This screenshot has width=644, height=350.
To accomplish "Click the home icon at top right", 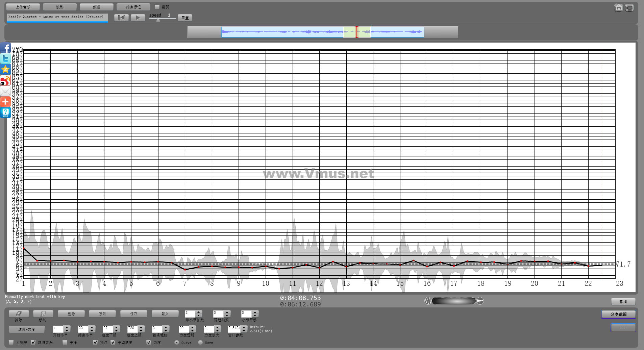I will click(618, 8).
